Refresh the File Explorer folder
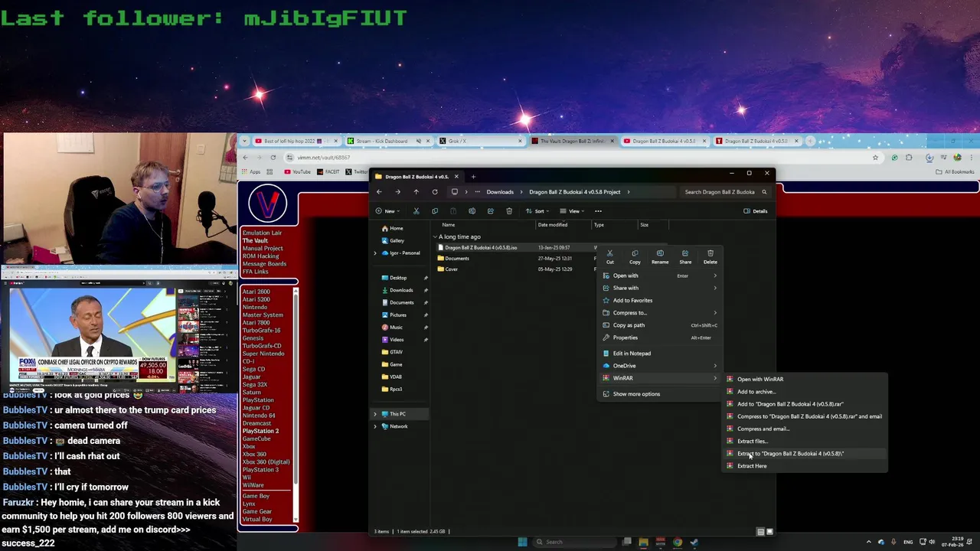The image size is (980, 551). click(435, 192)
